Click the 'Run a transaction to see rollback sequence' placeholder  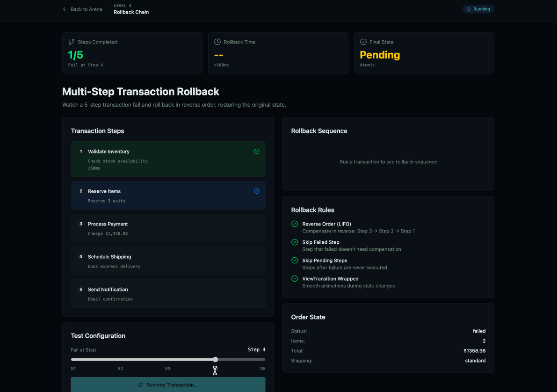(x=388, y=162)
